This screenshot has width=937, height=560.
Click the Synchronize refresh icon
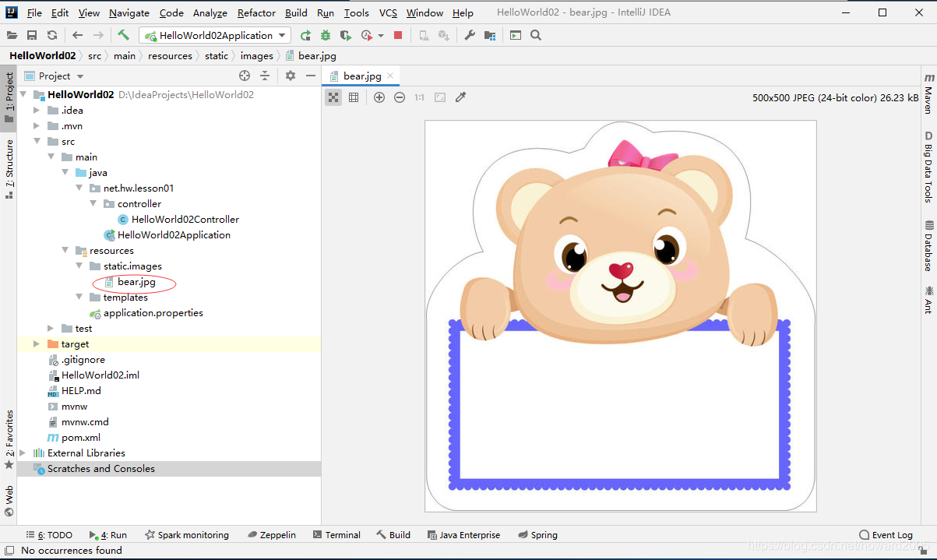click(x=52, y=35)
